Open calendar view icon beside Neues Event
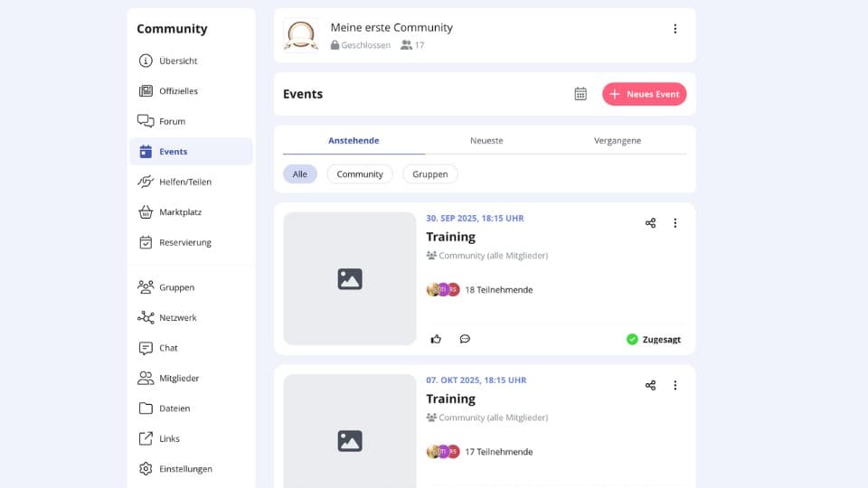 pyautogui.click(x=580, y=94)
